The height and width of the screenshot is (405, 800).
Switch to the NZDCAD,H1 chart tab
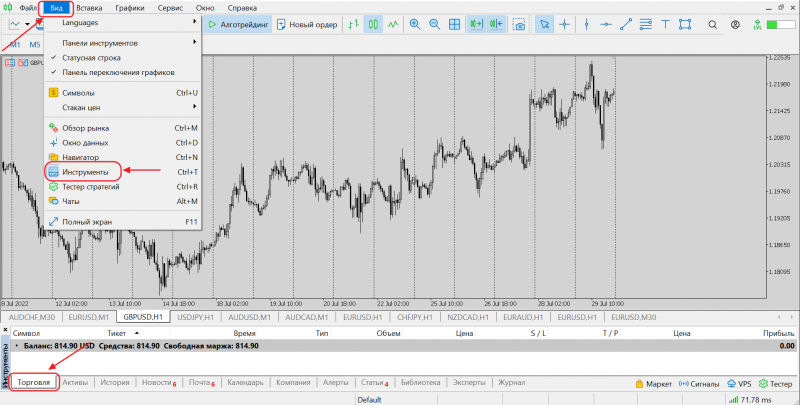(x=468, y=317)
